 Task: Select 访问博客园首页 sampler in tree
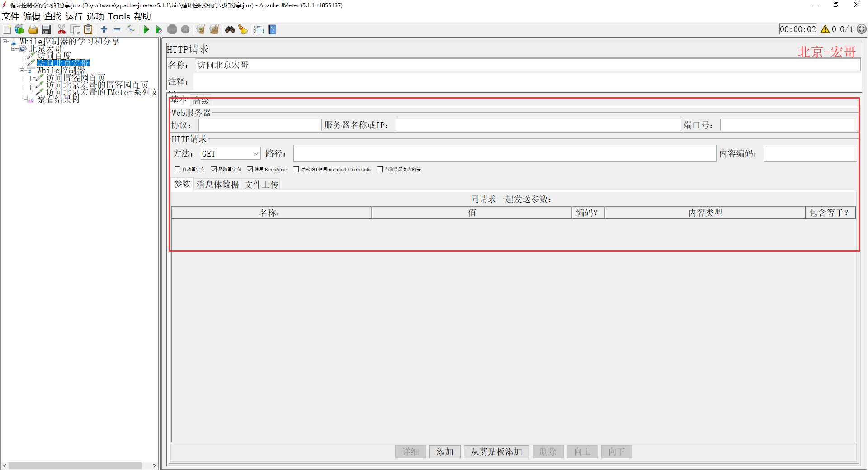click(x=75, y=77)
